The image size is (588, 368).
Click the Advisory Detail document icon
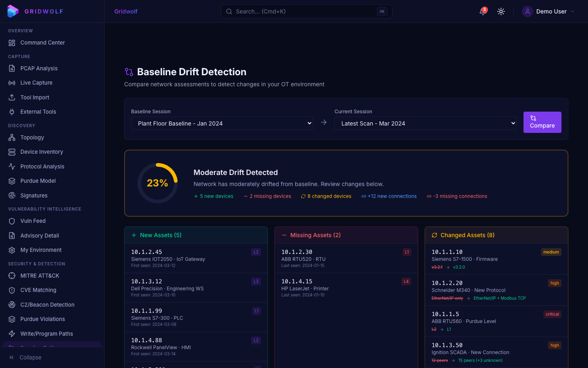pos(12,236)
